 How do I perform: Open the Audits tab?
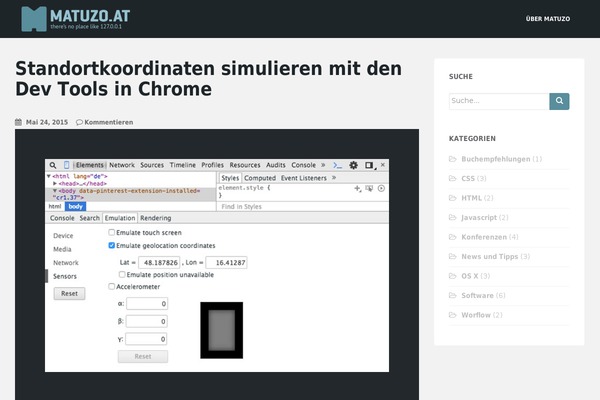(x=276, y=165)
